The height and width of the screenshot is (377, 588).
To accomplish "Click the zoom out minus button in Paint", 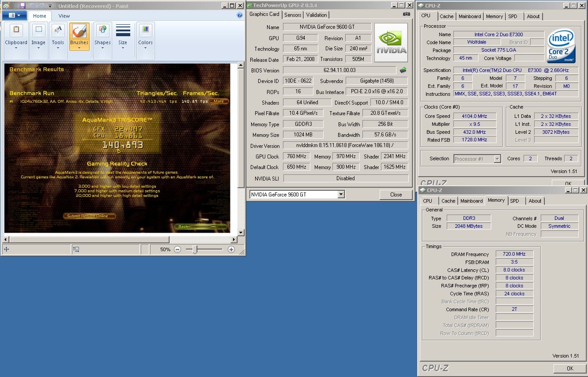I will tap(177, 249).
